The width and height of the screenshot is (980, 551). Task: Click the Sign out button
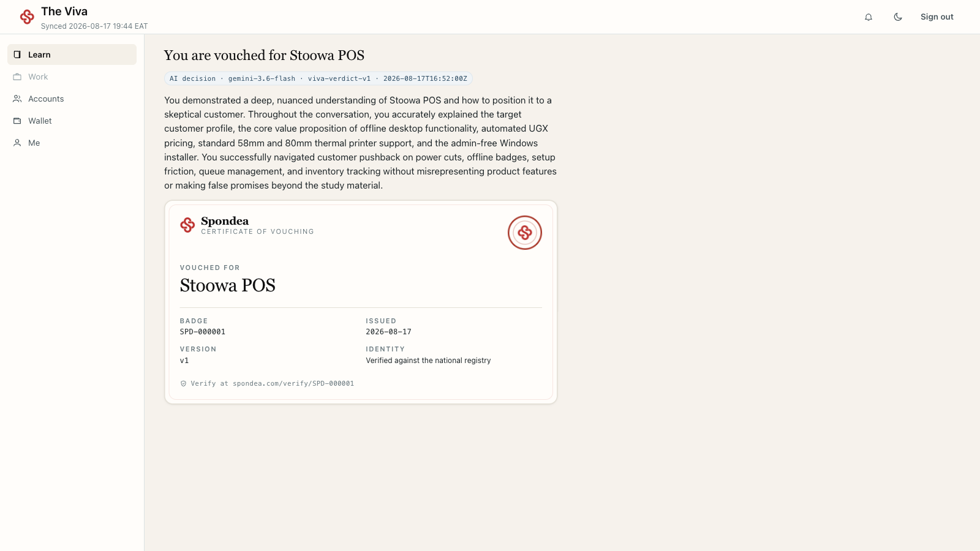(x=937, y=17)
